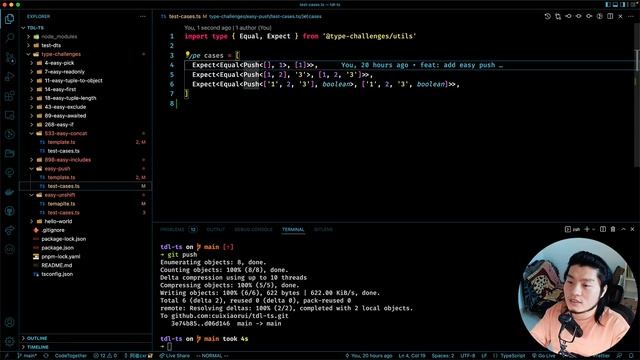Screen dimensions: 640x360
Task: Change TypeScript language mode in status bar
Action: click(513, 356)
